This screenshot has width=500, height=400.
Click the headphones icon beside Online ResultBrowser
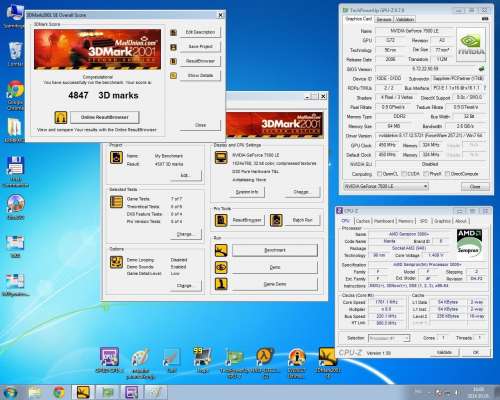61,117
